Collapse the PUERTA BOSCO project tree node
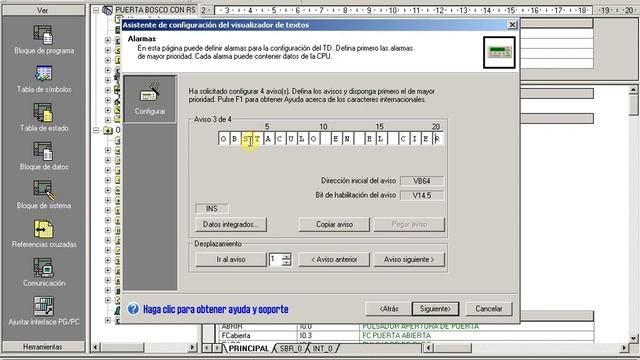 tap(96, 10)
